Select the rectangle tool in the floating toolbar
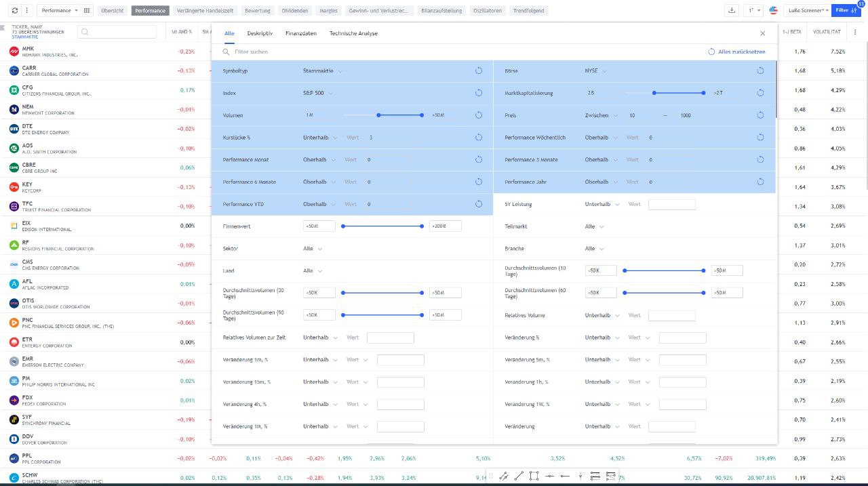This screenshot has height=486, width=868. click(x=534, y=476)
